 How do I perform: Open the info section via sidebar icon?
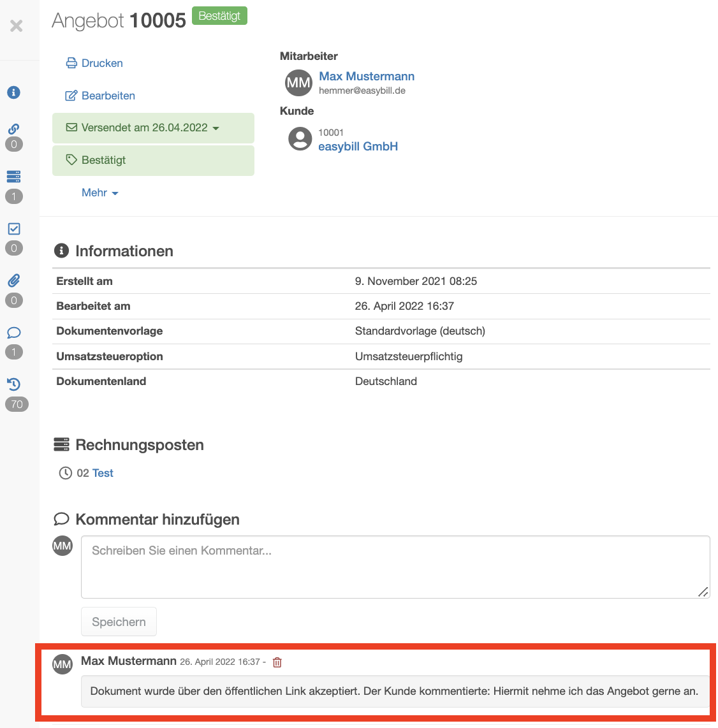[13, 92]
